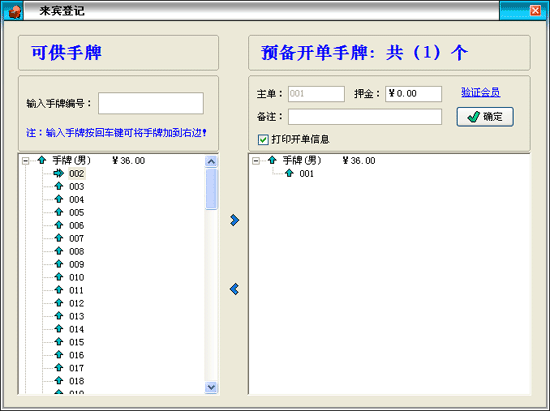Click the up-arrow icon of the left 手牌(男) group
The width and height of the screenshot is (550, 411).
[42, 160]
